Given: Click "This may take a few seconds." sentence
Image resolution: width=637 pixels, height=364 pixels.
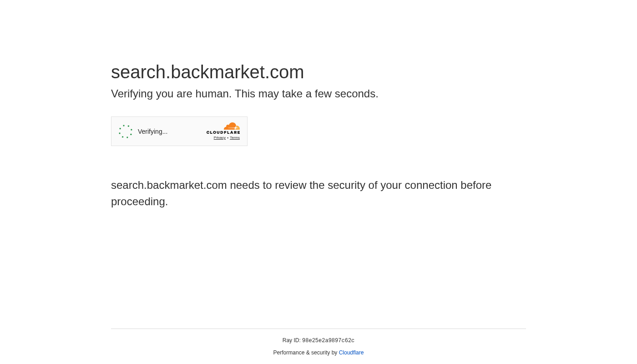Looking at the screenshot, I should (x=306, y=94).
